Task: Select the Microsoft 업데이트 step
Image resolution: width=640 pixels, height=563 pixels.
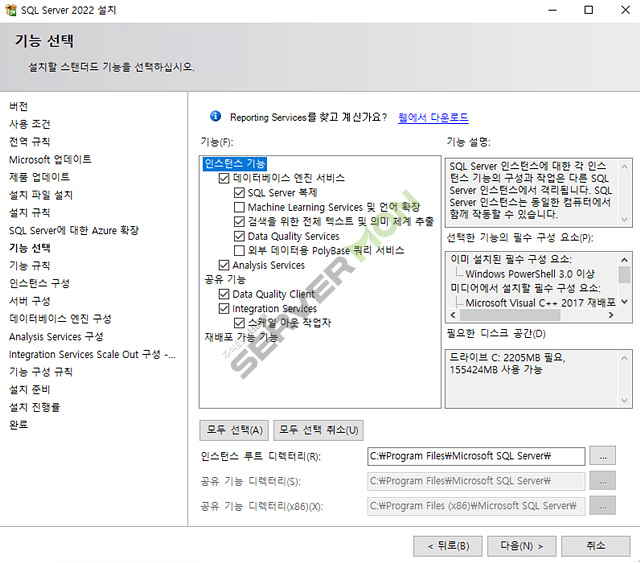Action: (50, 159)
